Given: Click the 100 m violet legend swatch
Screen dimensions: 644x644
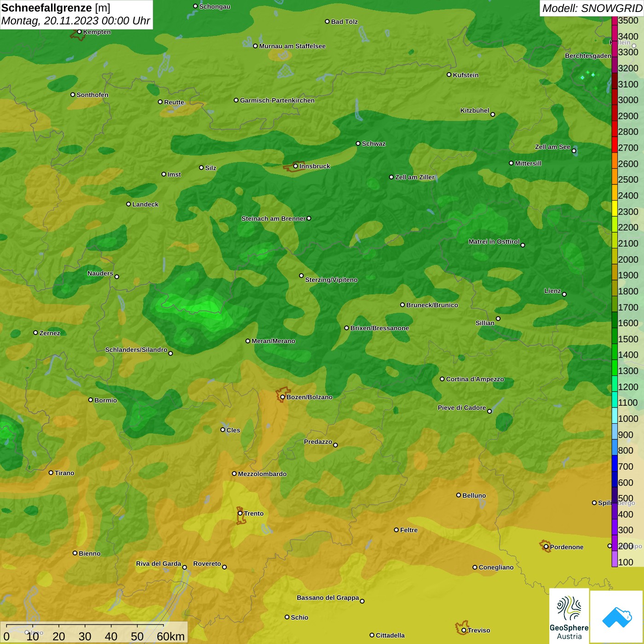Looking at the screenshot, I should 615,559.
